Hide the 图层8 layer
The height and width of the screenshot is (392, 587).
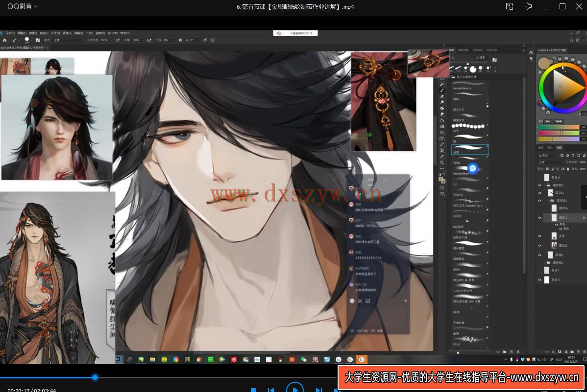(x=540, y=255)
